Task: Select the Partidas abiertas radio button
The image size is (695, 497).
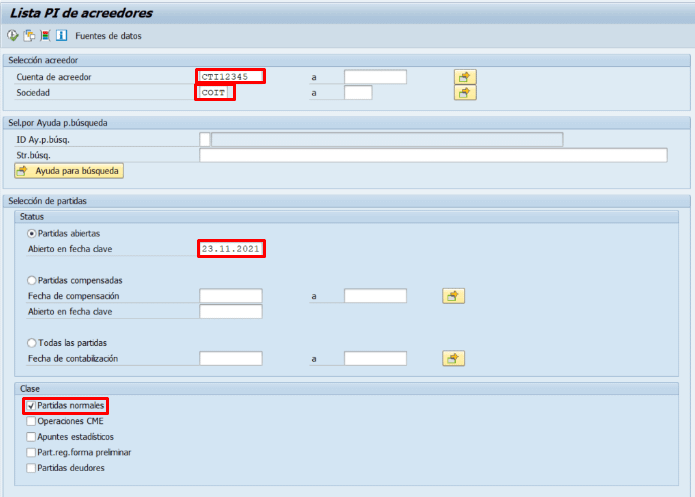Action: pos(32,233)
